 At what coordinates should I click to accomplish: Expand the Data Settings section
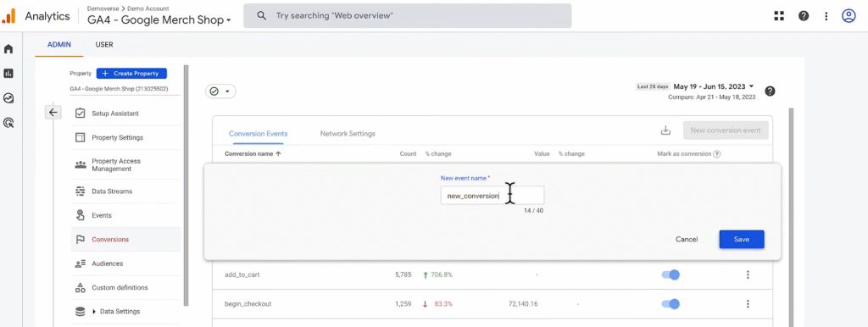click(94, 312)
